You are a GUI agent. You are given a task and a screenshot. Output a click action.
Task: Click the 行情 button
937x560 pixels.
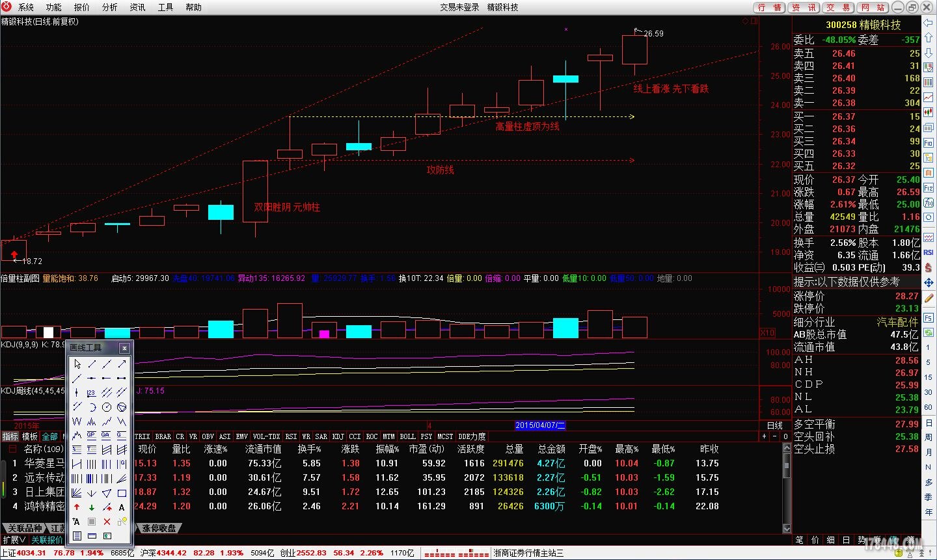click(x=769, y=7)
